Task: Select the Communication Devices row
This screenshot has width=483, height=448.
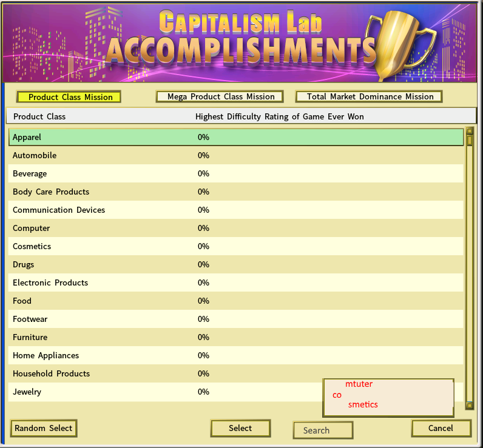Action: [x=236, y=210]
